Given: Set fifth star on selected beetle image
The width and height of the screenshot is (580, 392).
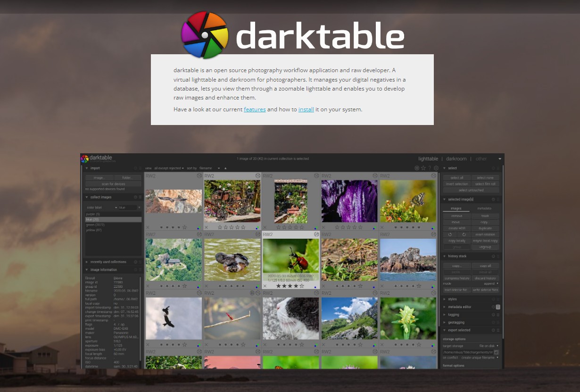Looking at the screenshot, I should coord(302,286).
